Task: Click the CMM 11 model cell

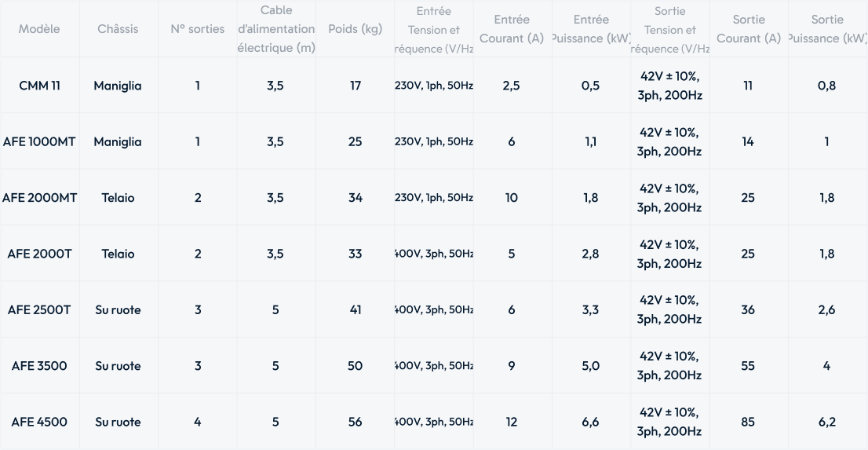Action: [39, 86]
